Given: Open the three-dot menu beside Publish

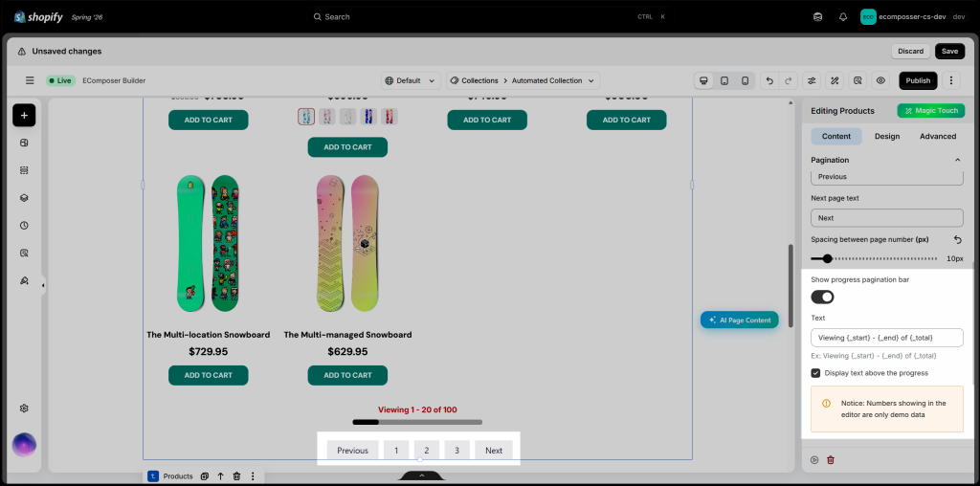Looking at the screenshot, I should coord(950,80).
